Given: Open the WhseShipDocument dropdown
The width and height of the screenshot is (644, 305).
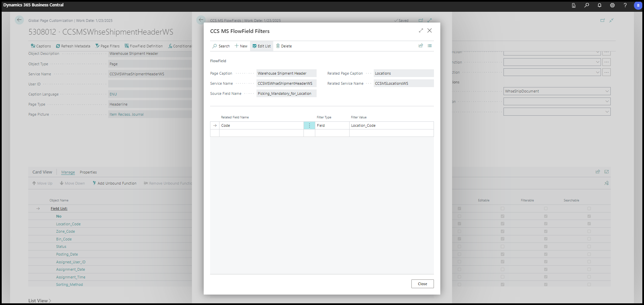Looking at the screenshot, I should click(x=607, y=91).
